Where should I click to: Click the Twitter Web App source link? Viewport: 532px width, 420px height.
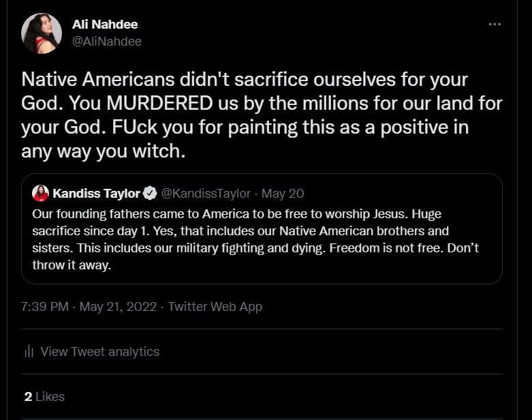(215, 307)
